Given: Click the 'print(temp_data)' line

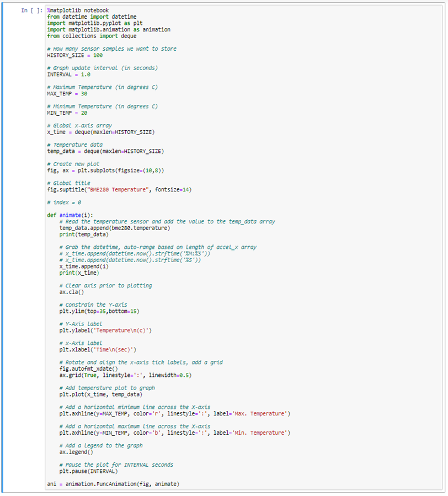Looking at the screenshot, I should (84, 234).
